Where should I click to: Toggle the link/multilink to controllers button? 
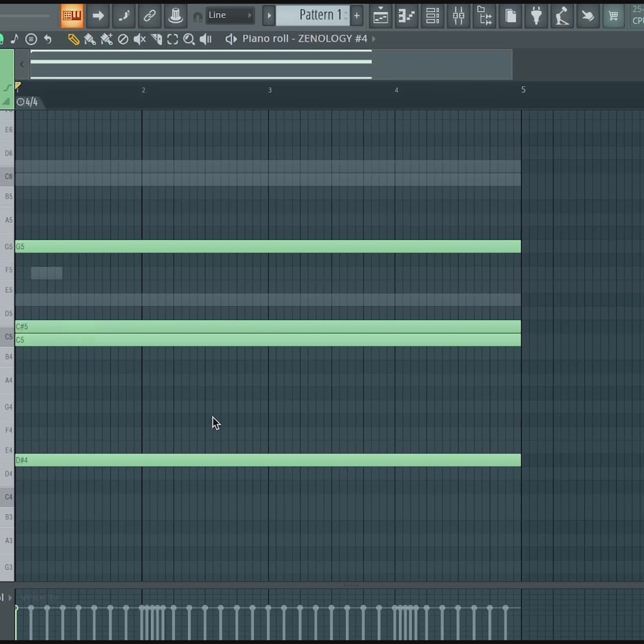(150, 15)
